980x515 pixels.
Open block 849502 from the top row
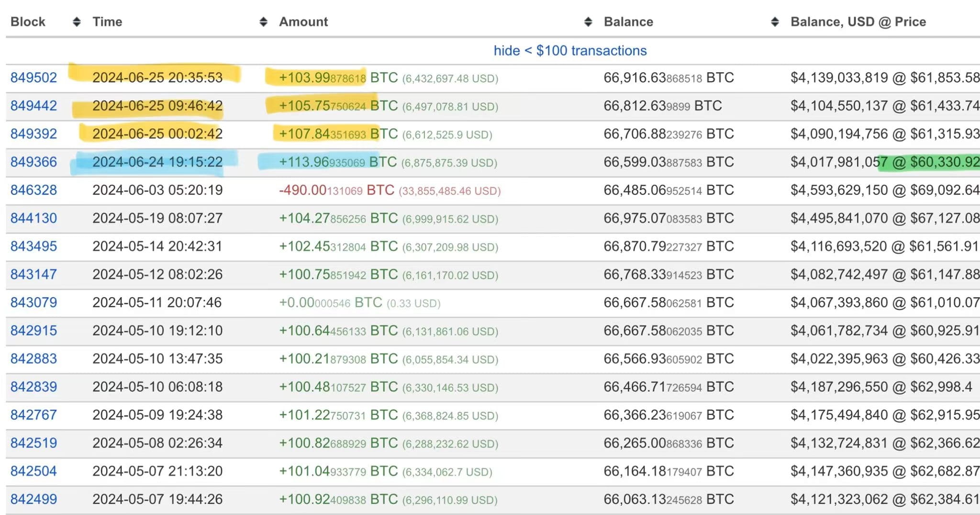[33, 77]
